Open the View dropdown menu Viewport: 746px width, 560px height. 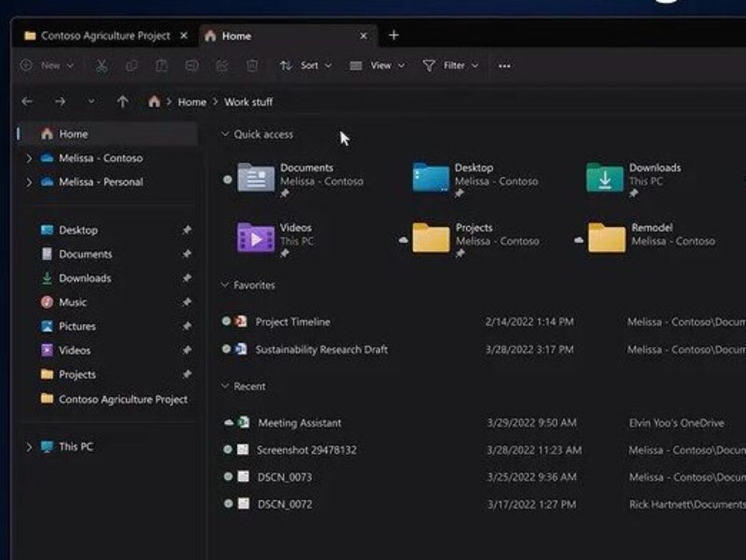pyautogui.click(x=377, y=65)
